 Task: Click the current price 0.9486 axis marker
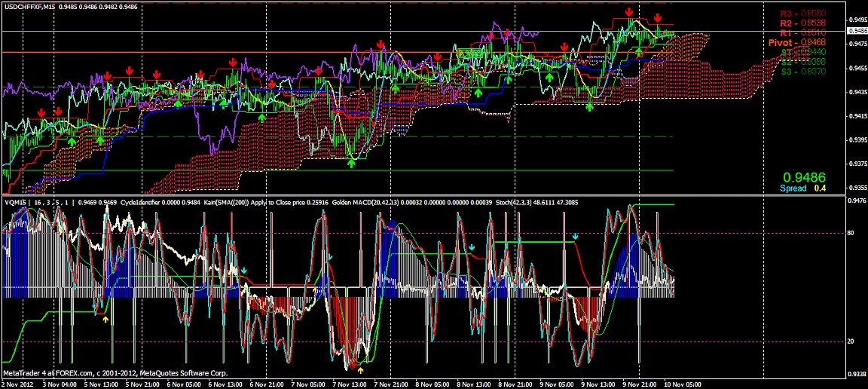pos(856,31)
